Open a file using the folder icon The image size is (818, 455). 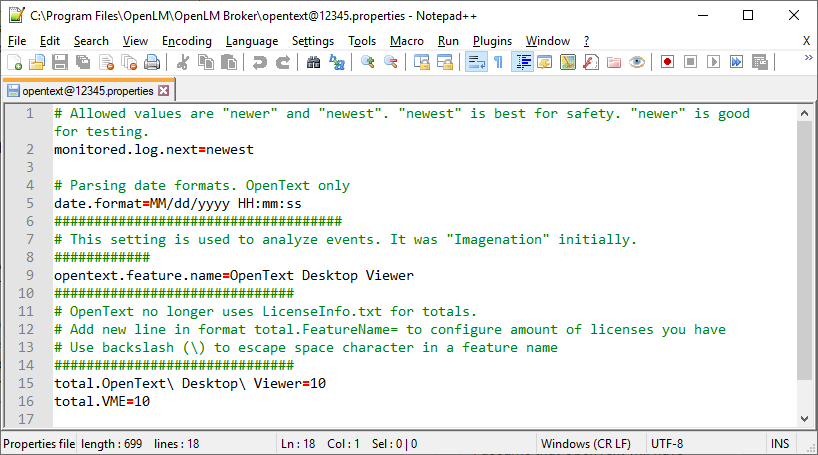point(36,62)
